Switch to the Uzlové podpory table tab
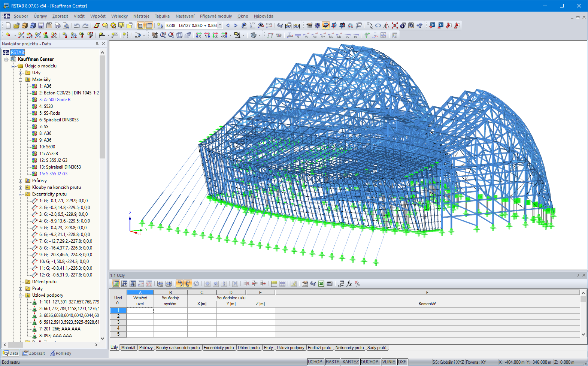The image size is (588, 366). [x=291, y=348]
